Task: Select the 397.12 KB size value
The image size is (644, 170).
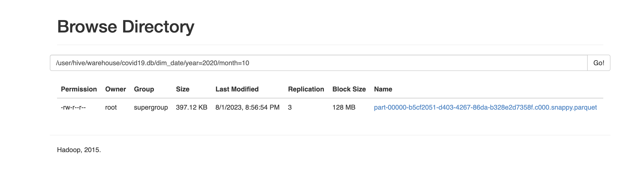Action: pyautogui.click(x=191, y=108)
